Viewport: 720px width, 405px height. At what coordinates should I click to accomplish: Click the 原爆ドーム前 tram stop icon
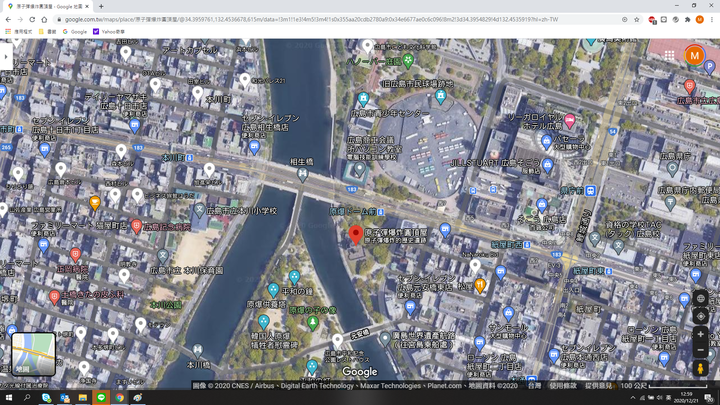[x=381, y=212]
